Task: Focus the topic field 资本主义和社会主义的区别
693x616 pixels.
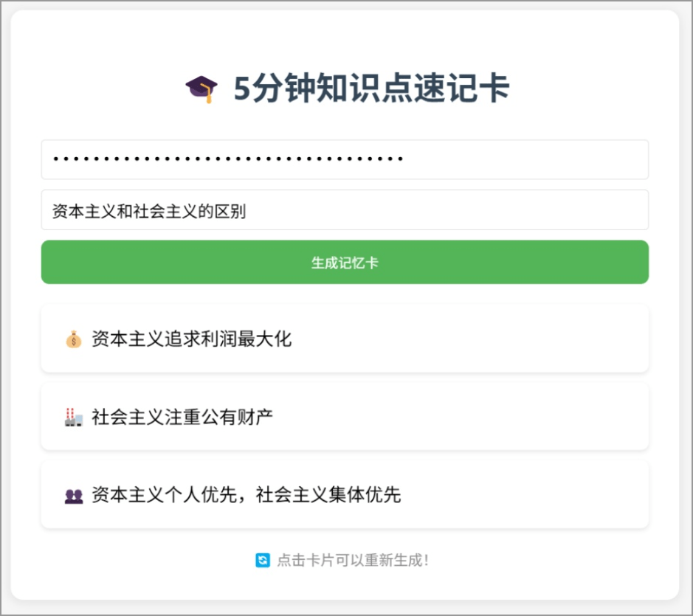Action: pos(345,210)
